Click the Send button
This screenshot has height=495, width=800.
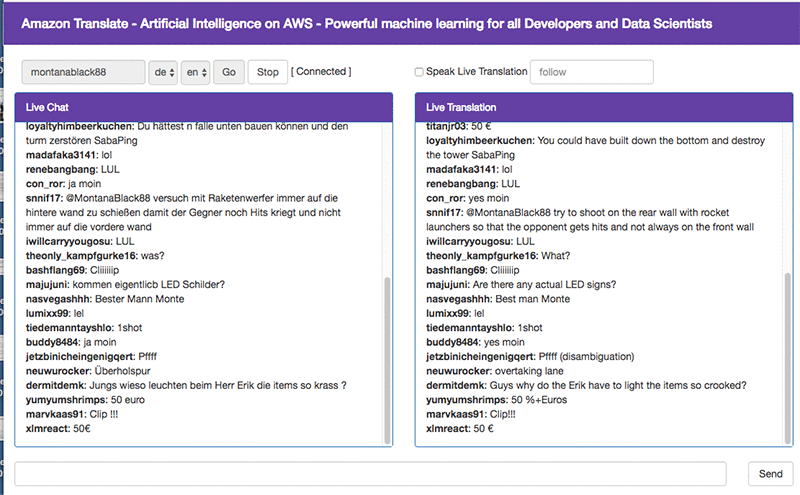[770, 474]
